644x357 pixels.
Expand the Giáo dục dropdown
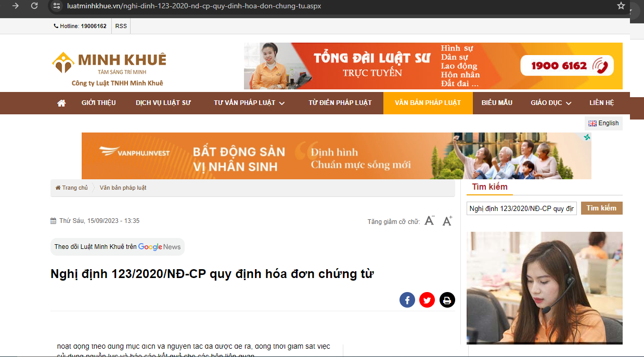(x=551, y=103)
